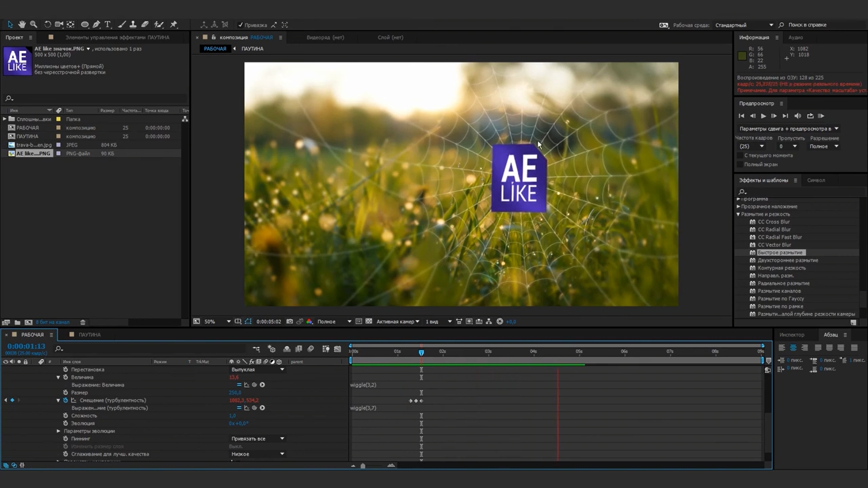Select the Pen tool
The image size is (868, 488).
point(96,24)
